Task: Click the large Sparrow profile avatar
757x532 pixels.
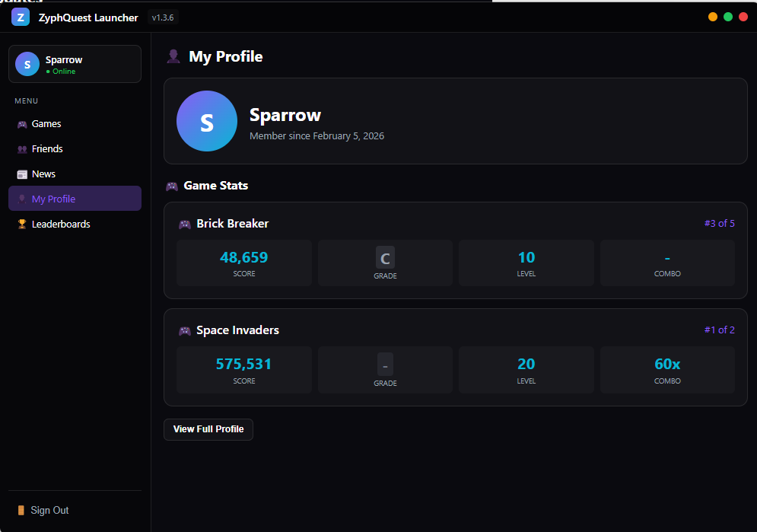Action: click(207, 122)
